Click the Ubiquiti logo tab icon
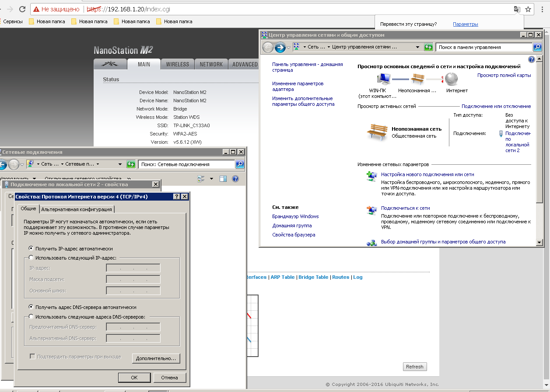Viewport: 550px width, 392px height. [x=110, y=64]
